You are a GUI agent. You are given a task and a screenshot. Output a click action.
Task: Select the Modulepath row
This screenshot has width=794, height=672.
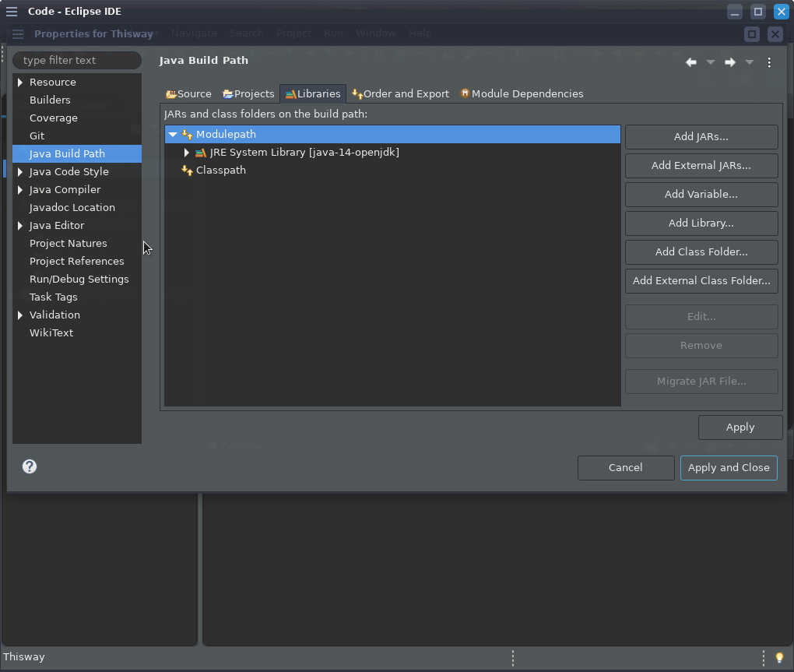[392, 135]
